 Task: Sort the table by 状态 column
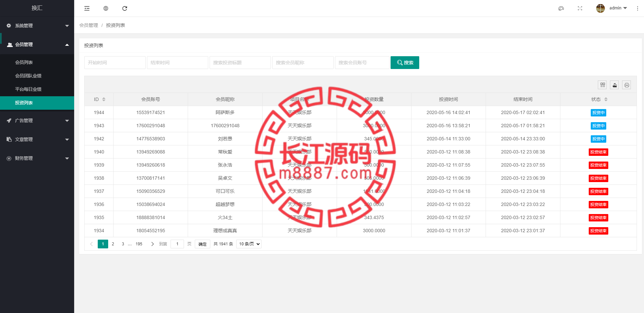[x=606, y=99]
